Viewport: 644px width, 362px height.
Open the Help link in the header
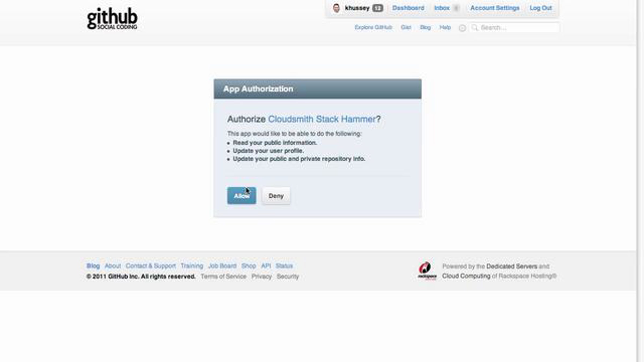[x=445, y=27]
